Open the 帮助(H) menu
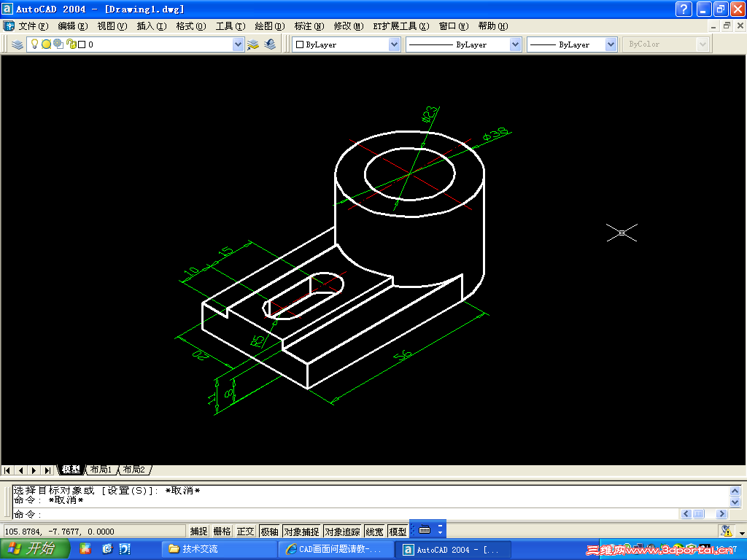 (x=493, y=26)
